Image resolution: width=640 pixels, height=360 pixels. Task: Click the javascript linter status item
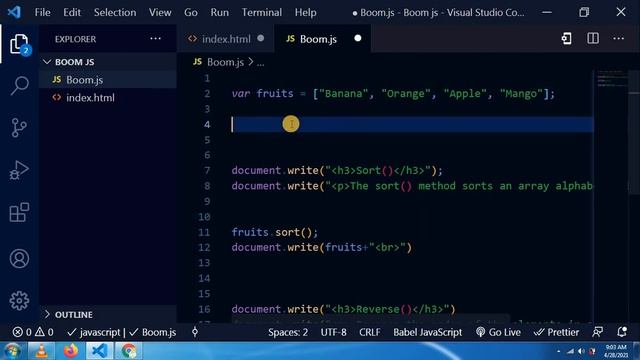click(93, 332)
